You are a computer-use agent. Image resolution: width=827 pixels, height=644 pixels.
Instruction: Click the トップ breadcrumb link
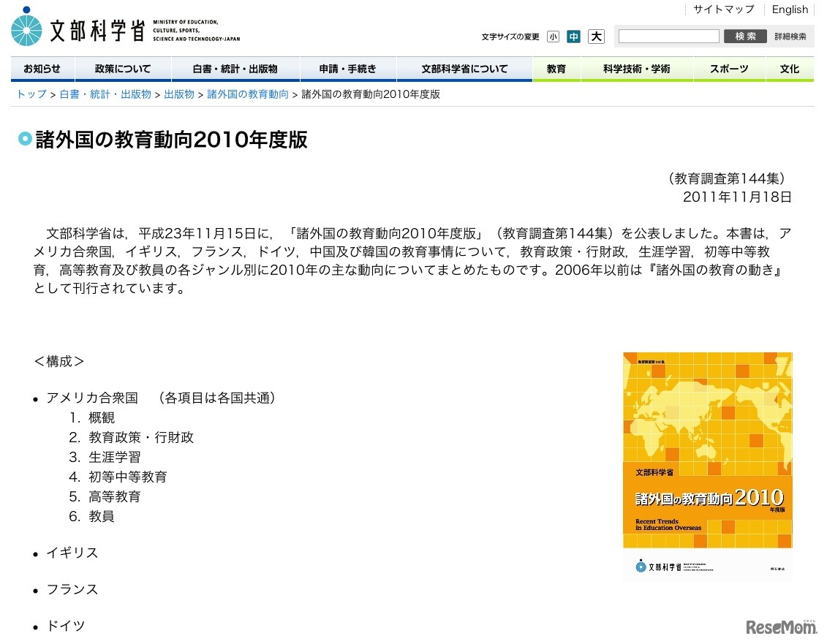coord(31,94)
